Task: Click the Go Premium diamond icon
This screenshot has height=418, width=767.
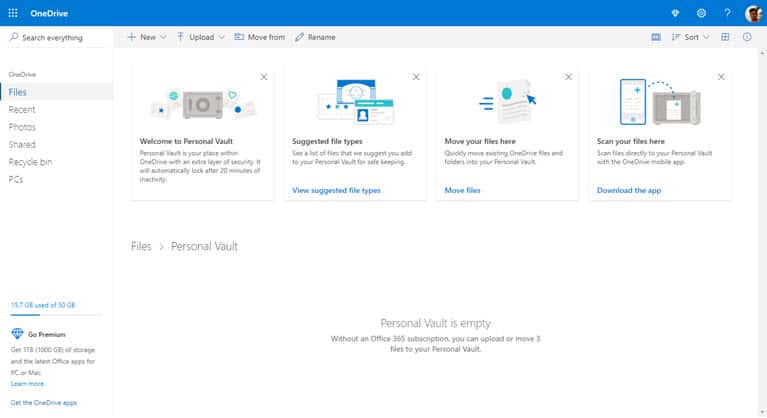Action: pos(17,334)
